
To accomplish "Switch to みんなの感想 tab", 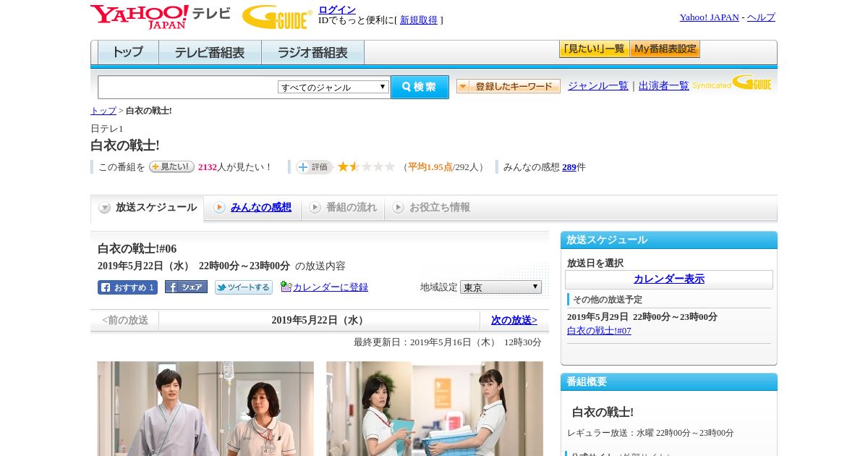I will [x=252, y=208].
